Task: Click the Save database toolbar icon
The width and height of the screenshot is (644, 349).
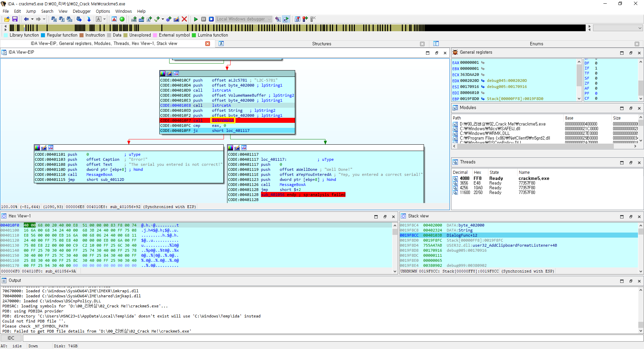Action: click(x=15, y=19)
